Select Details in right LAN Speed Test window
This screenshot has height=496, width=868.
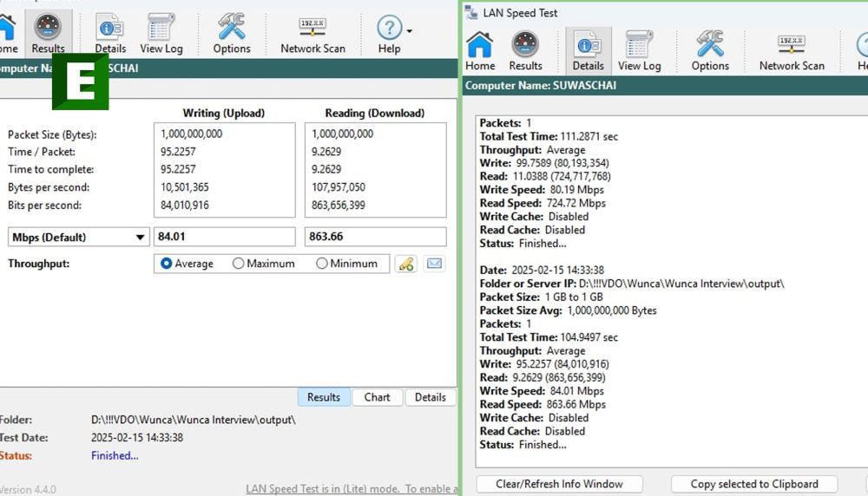(588, 51)
